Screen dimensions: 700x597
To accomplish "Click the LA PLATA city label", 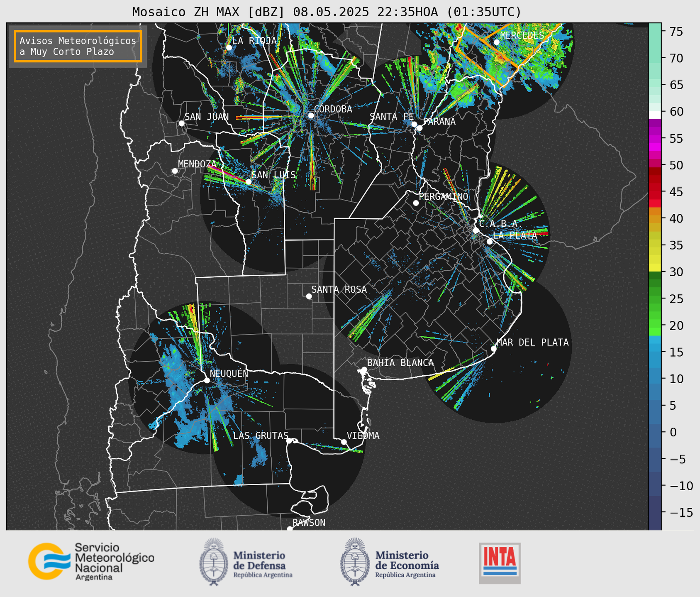I will pos(515,235).
